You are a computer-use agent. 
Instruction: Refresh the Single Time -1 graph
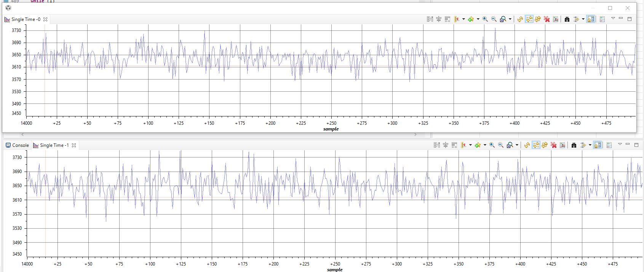[527, 145]
